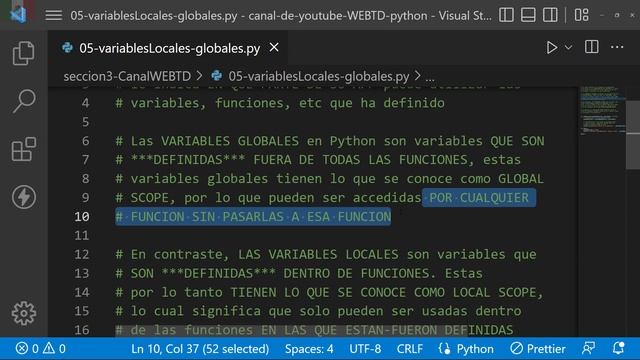Click the text 'VARIABLES GLOBALES' on line 6
This screenshot has width=640, height=360.
coord(230,141)
